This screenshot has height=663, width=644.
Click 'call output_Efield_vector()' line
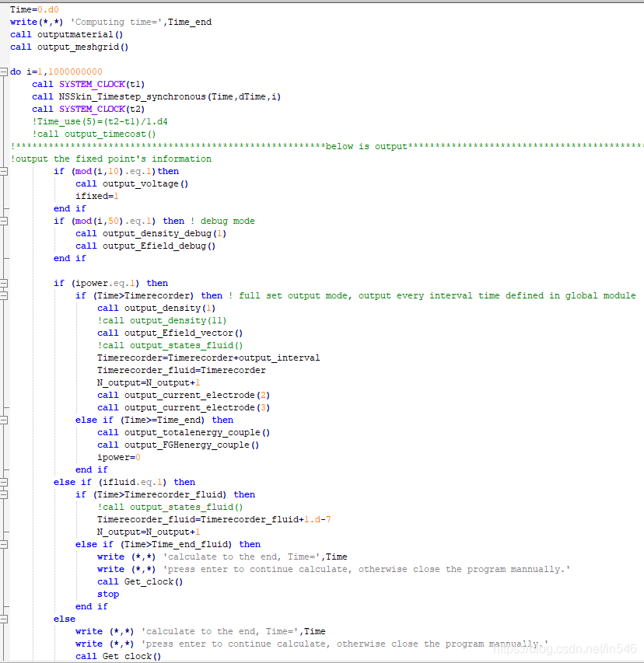point(170,333)
